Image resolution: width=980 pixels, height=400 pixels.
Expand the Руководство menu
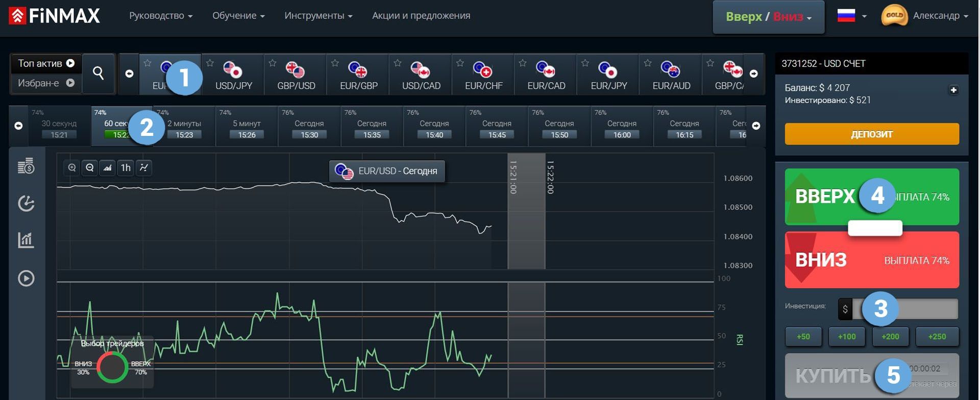pyautogui.click(x=161, y=16)
